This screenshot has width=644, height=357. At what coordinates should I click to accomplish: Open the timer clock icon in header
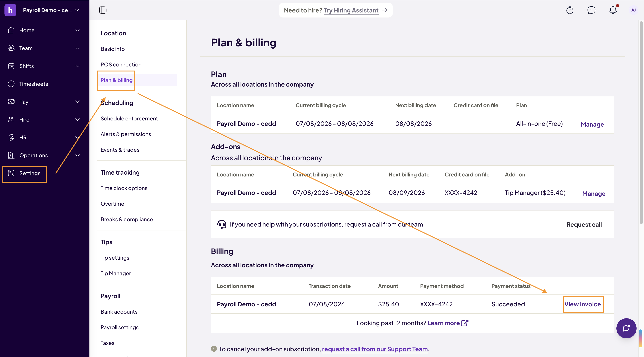(570, 10)
